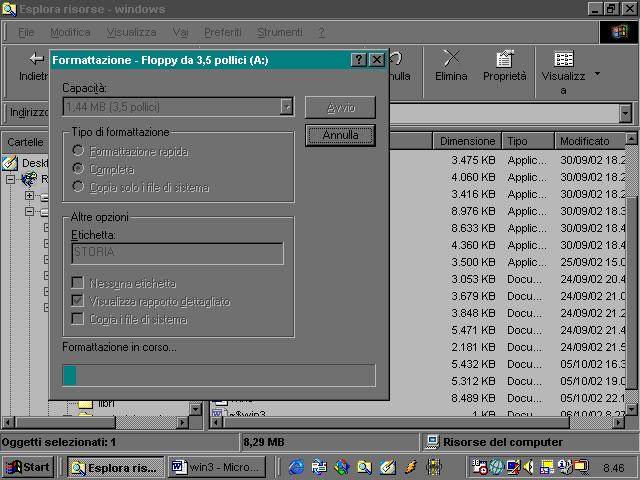Image resolution: width=640 pixels, height=480 pixels.
Task: Switch to Esplora risorse taskbar button
Action: tap(116, 467)
